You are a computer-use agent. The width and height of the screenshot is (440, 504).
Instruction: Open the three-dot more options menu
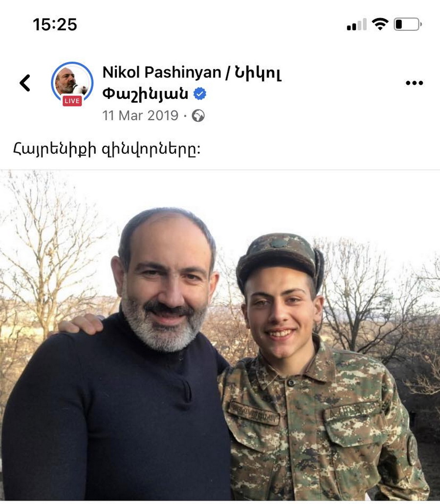pyautogui.click(x=414, y=83)
